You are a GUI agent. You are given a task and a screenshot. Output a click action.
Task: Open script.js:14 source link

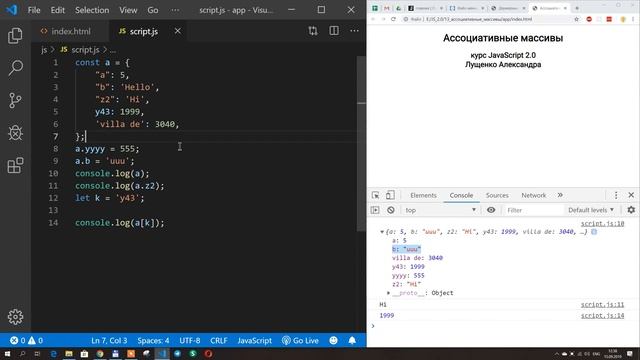point(602,316)
